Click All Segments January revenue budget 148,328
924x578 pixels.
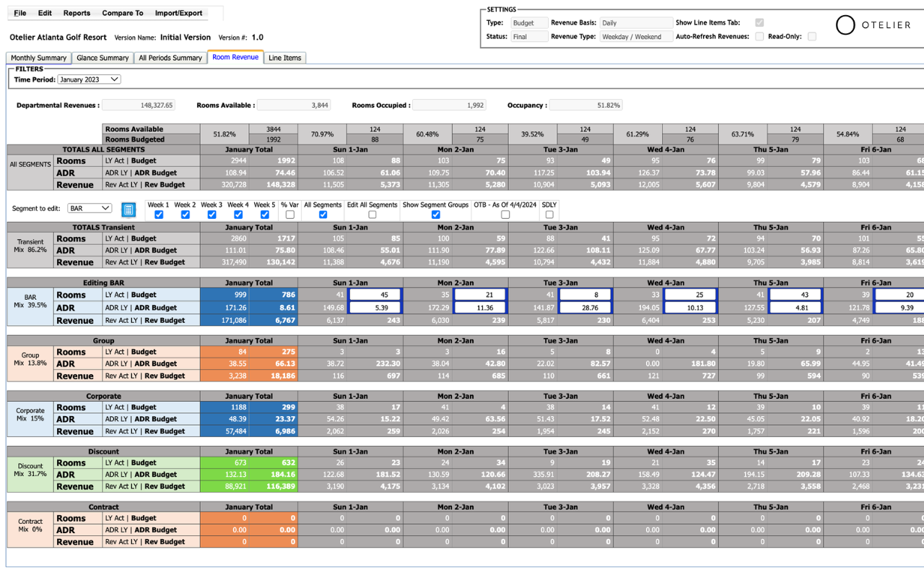click(274, 184)
